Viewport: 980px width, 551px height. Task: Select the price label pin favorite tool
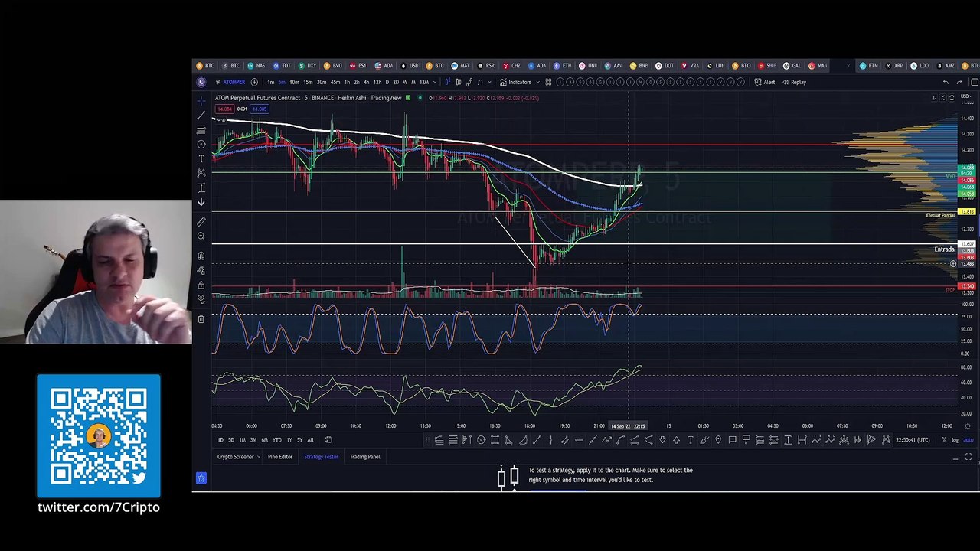[718, 440]
